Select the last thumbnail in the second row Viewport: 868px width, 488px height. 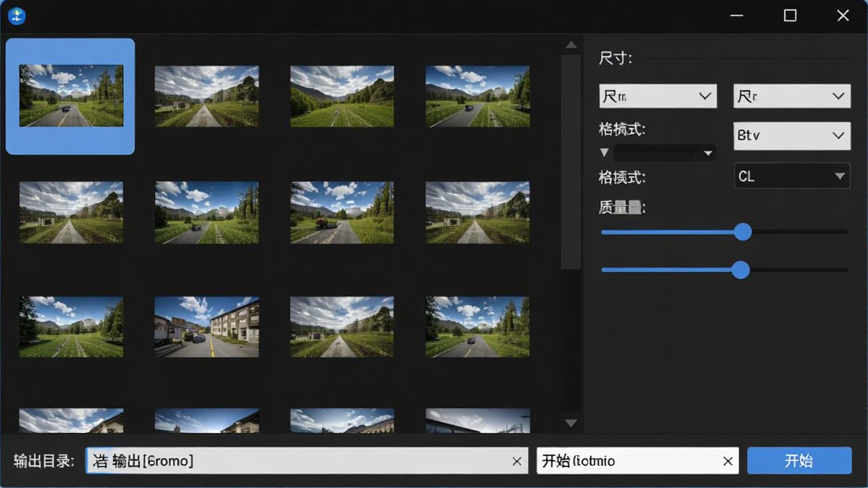tap(478, 213)
